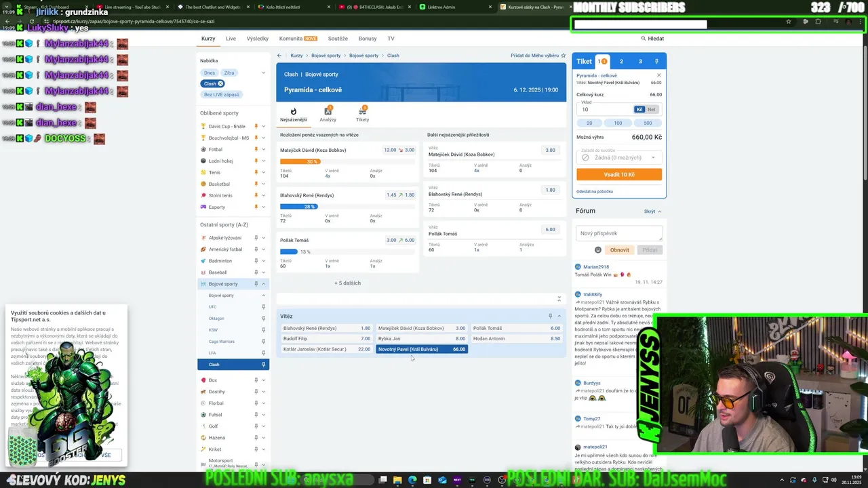Select Rybka Jan odds 8.00

coord(422,338)
